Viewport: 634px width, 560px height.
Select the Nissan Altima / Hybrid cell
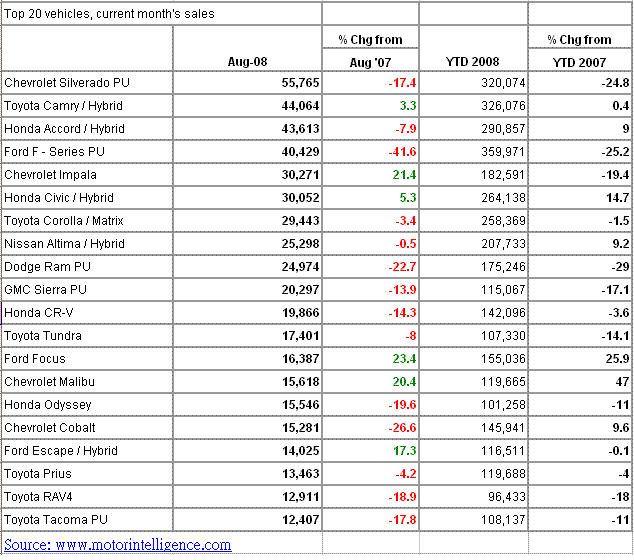(87, 244)
